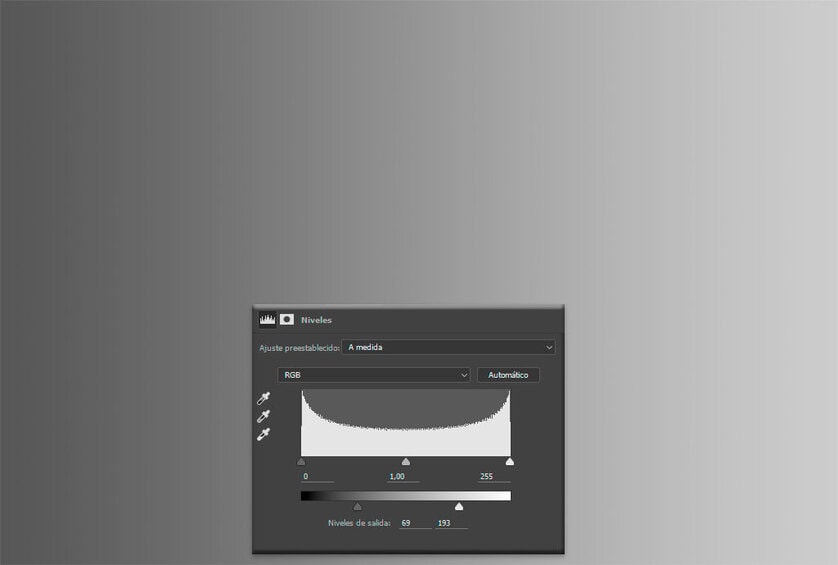Pick the gray point eyedropper
Screen dimensions: 838x565
(263, 416)
